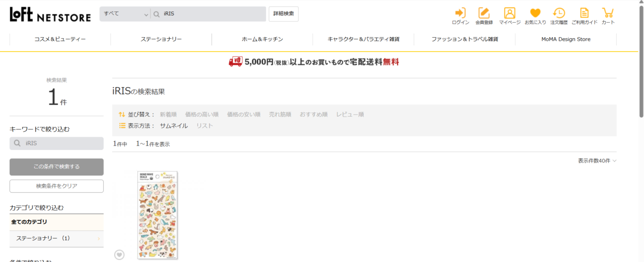Screen dimensions: 644x262
Task: Open 会員登録 member registration icon
Action: [484, 16]
